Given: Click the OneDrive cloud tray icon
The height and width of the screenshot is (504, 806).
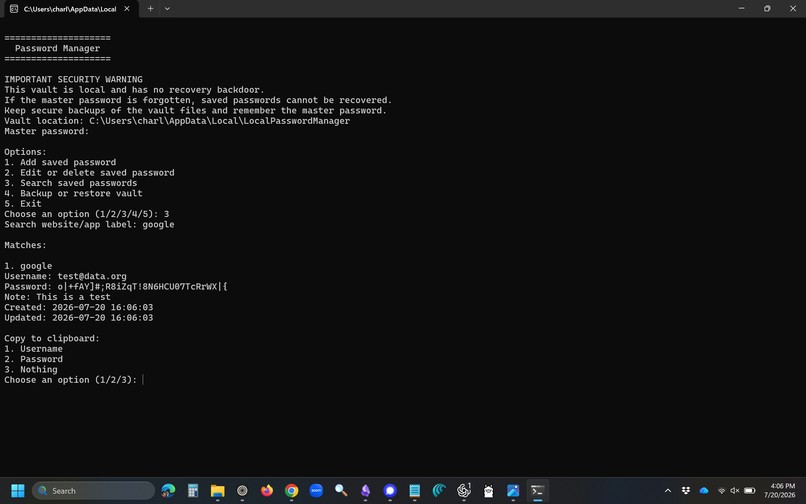Looking at the screenshot, I should click(704, 491).
